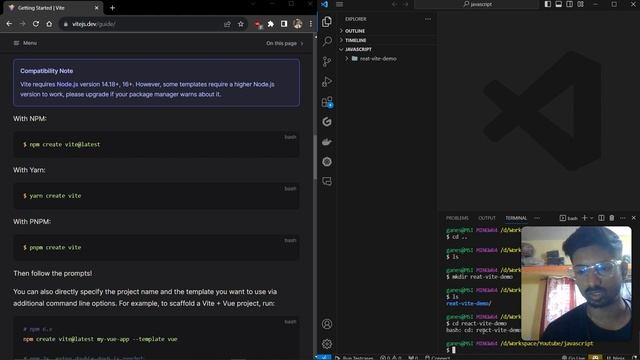Close the terminal panel
Image resolution: width=640 pixels, height=360 pixels.
point(633,218)
